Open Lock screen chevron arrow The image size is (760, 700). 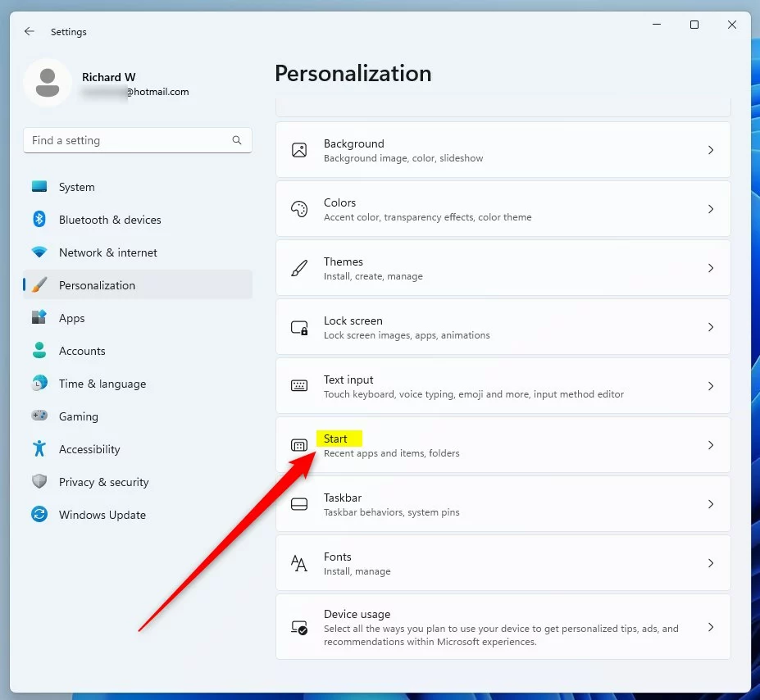711,327
